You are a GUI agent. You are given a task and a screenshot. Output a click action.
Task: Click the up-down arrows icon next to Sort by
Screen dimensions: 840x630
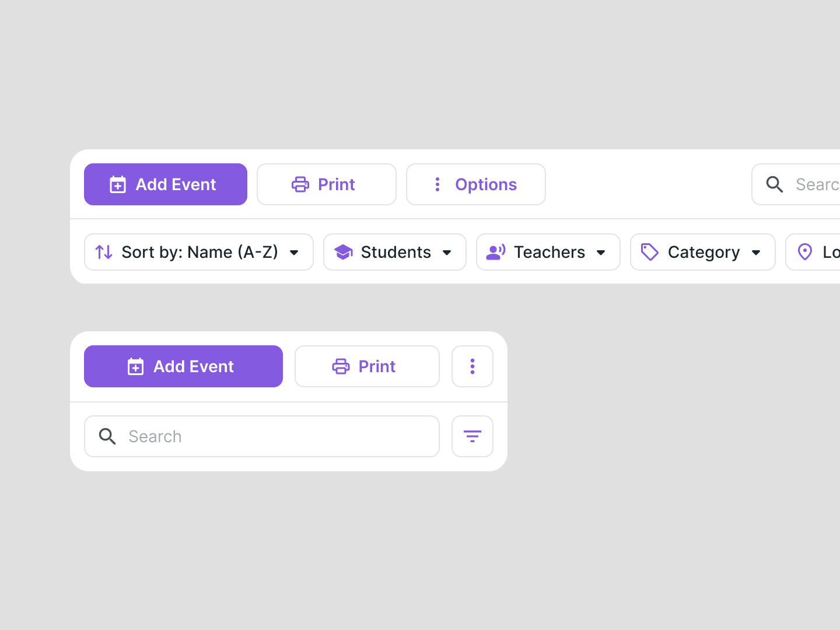[103, 252]
